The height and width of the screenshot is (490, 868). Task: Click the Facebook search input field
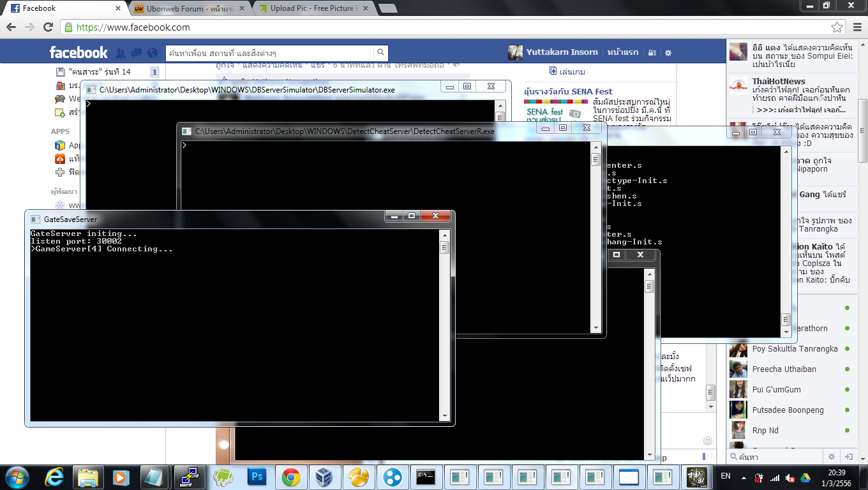[269, 53]
